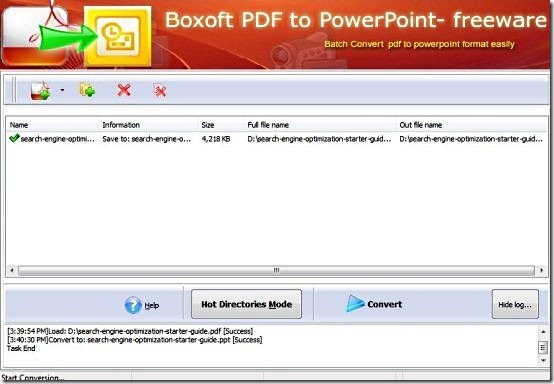Click the blue Convert arrow icon
This screenshot has height=384, width=554.
(355, 304)
